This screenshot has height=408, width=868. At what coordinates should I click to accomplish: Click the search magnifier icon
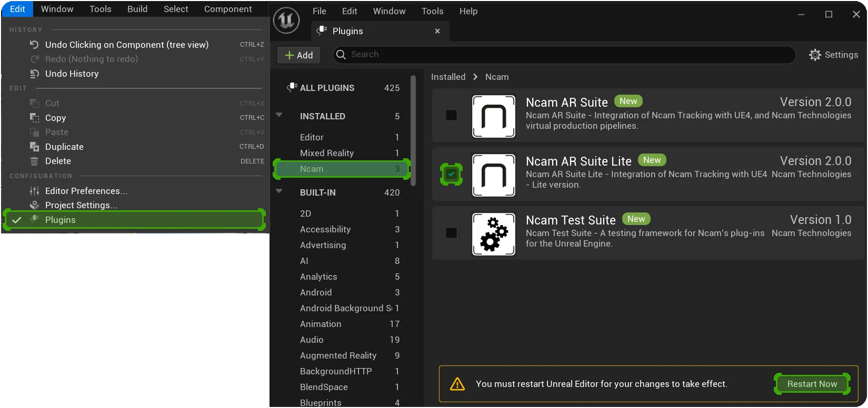pos(341,55)
